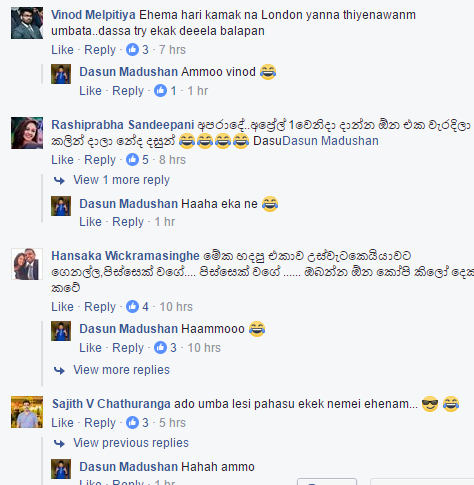Screen dimensions: 474x485
Task: Like Vinod Melpitiya's comment
Action: coord(62,50)
